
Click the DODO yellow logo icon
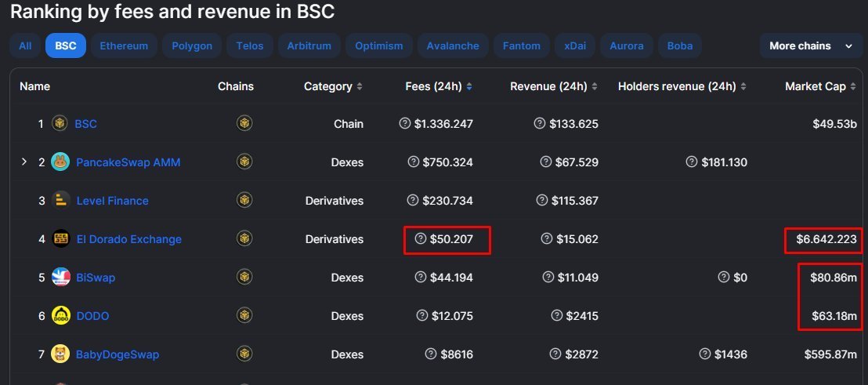click(61, 316)
